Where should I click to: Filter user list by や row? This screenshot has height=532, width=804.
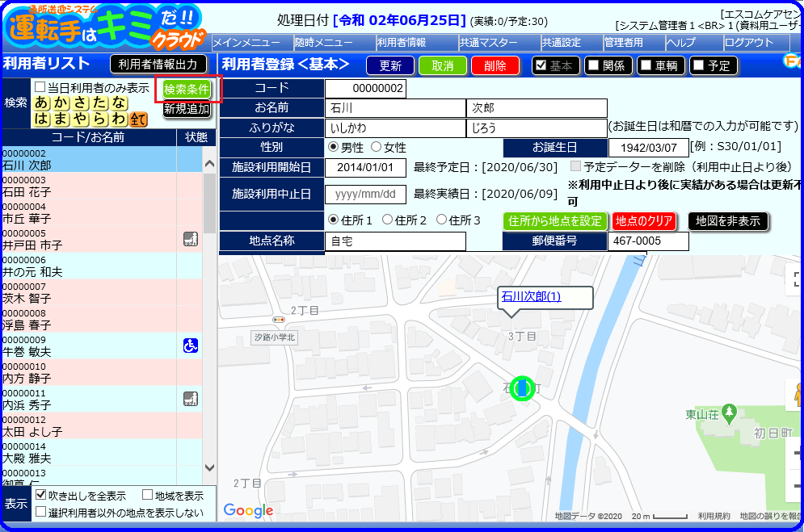pos(81,119)
